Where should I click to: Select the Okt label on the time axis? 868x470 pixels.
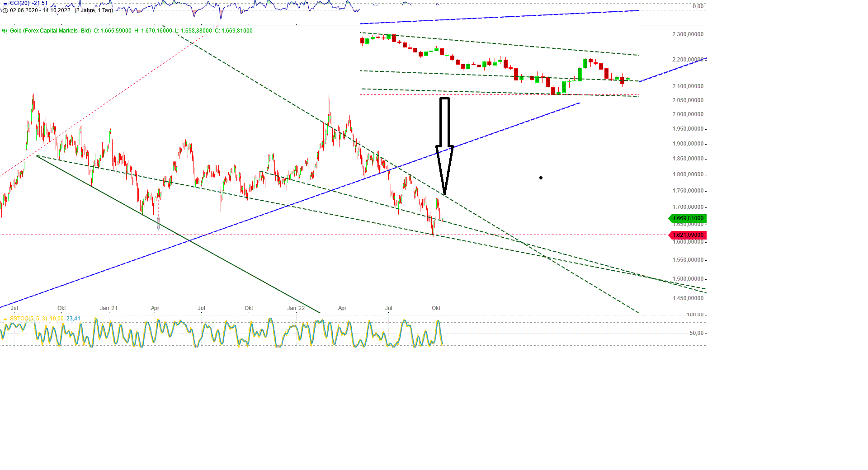[435, 308]
